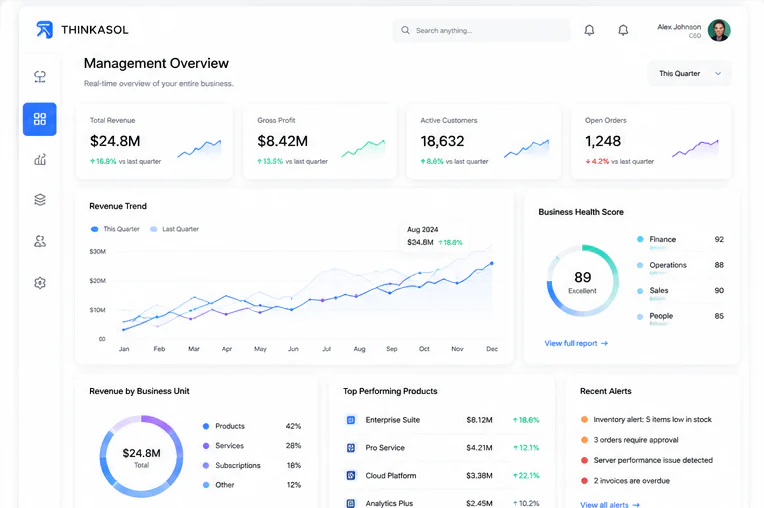Open the org tree sidebar icon
Image resolution: width=764 pixels, height=508 pixels.
[40, 76]
